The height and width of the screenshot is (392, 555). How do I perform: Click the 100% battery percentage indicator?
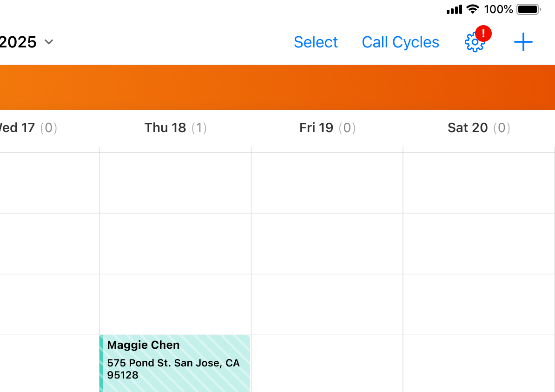[x=498, y=9]
